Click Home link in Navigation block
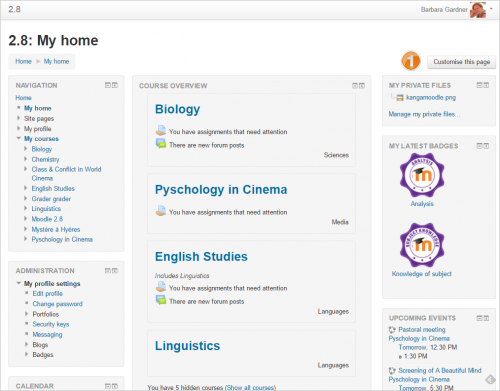Viewport: 500px width, 391px height. click(23, 98)
